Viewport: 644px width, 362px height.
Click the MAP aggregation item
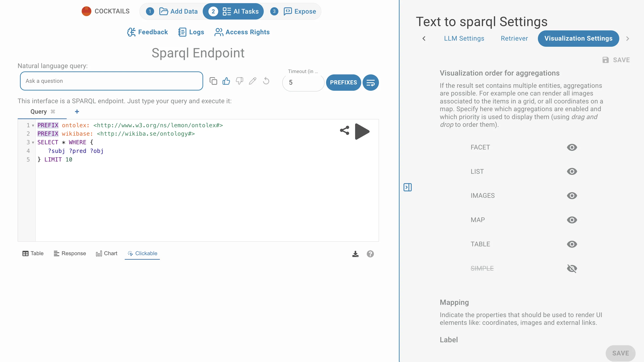[478, 220]
